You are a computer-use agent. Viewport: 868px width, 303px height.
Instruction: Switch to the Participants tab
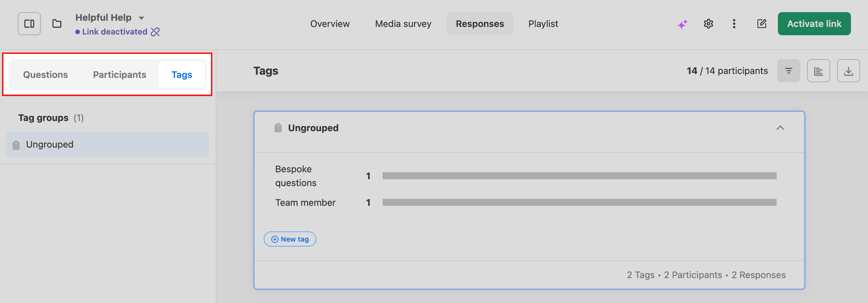pos(120,75)
